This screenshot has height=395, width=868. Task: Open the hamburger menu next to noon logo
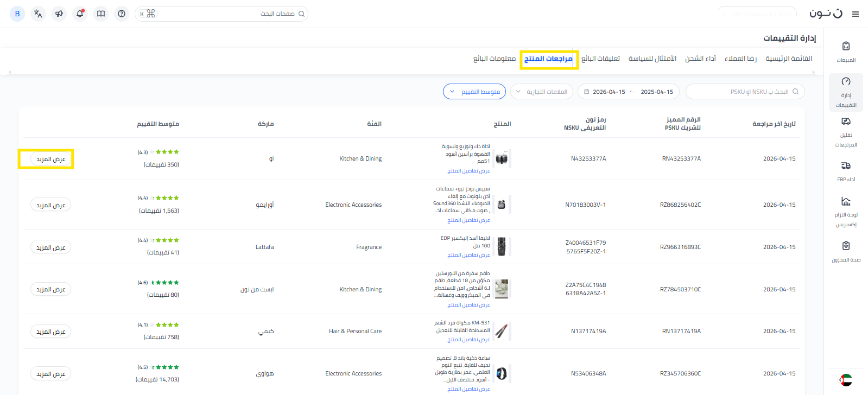[856, 14]
